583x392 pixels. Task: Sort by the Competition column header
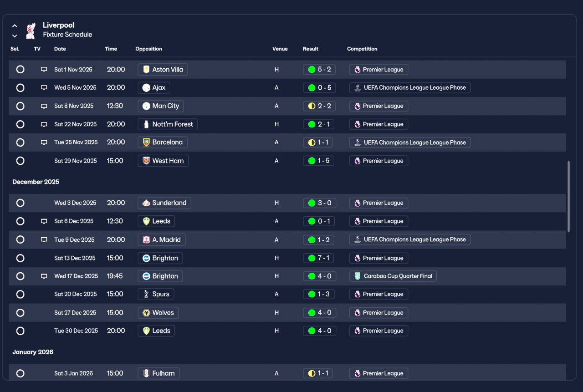coord(362,49)
